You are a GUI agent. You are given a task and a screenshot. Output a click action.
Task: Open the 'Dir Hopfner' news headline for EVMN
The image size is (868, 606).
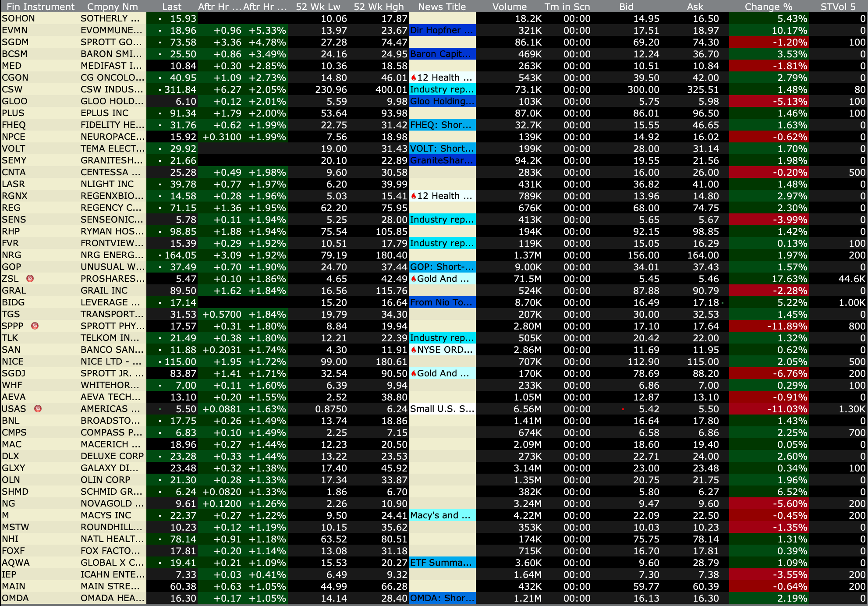(x=441, y=30)
